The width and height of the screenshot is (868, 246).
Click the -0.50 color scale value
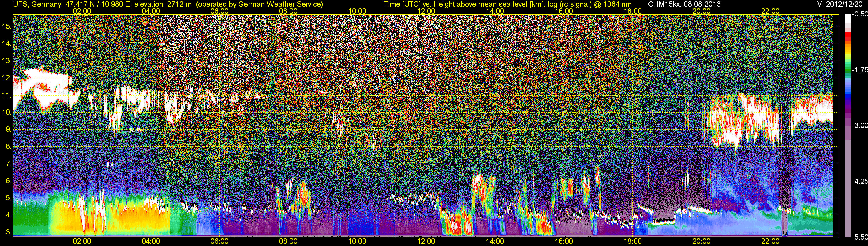click(x=860, y=14)
